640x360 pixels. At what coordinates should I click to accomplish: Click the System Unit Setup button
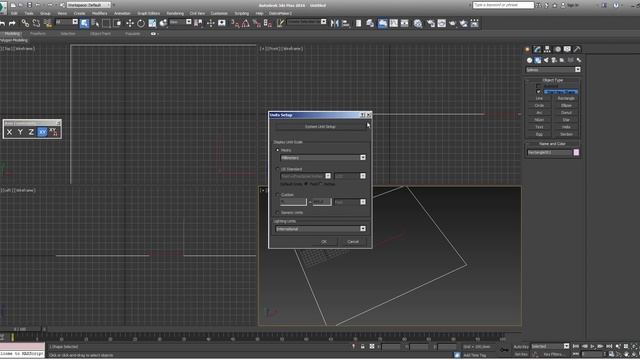point(320,127)
